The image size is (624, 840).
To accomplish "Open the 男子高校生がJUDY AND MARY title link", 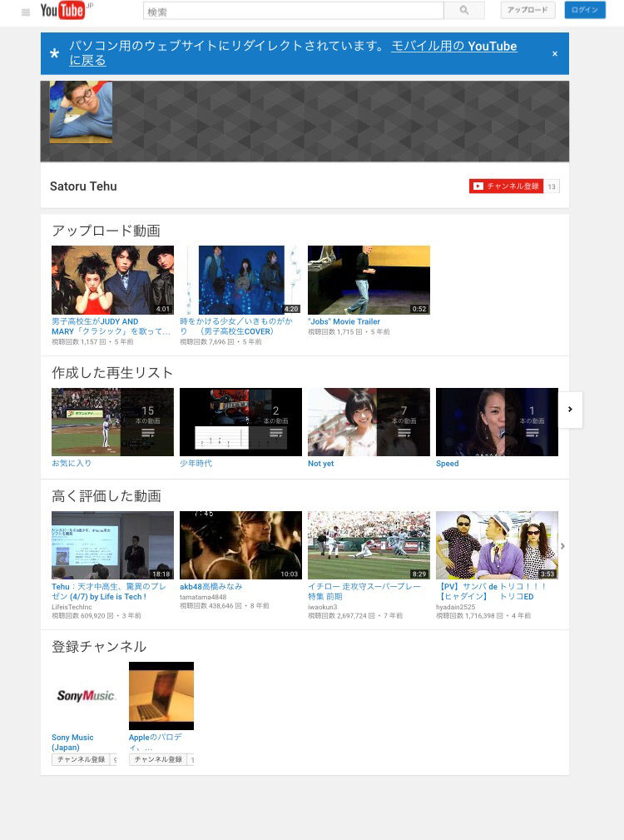I will coord(111,326).
